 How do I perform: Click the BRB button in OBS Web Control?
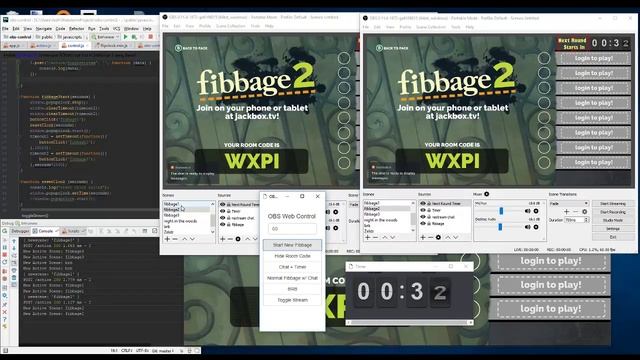pyautogui.click(x=292, y=289)
